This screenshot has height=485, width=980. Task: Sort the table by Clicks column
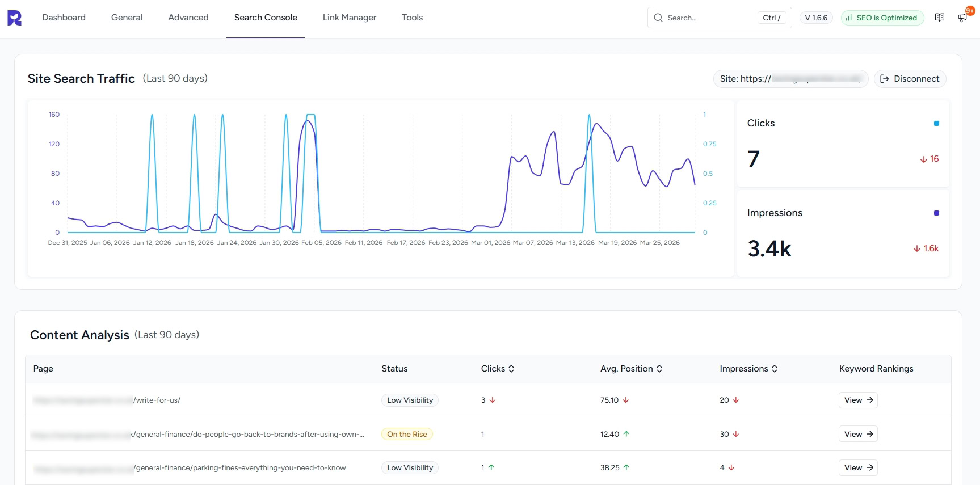click(498, 369)
